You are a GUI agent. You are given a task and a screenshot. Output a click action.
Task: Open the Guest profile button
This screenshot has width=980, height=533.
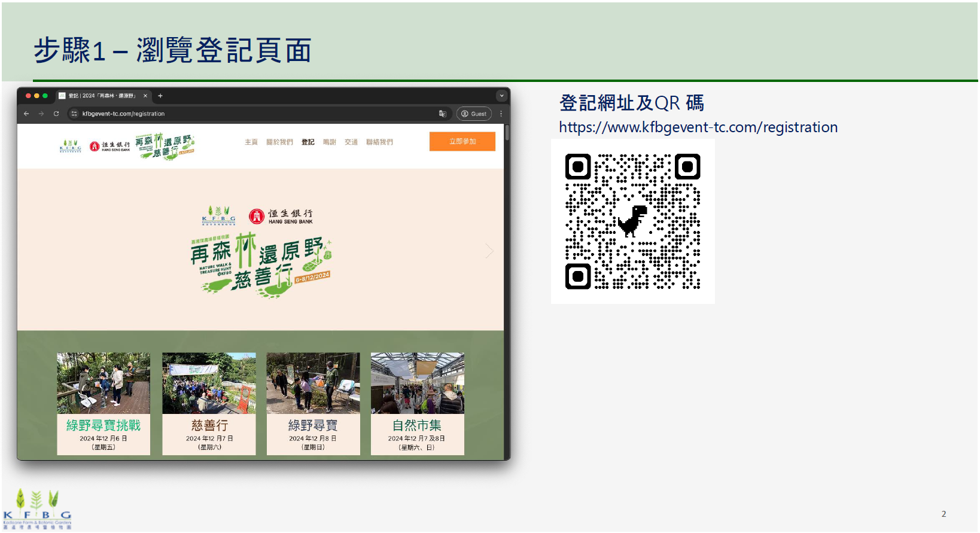coord(474,114)
